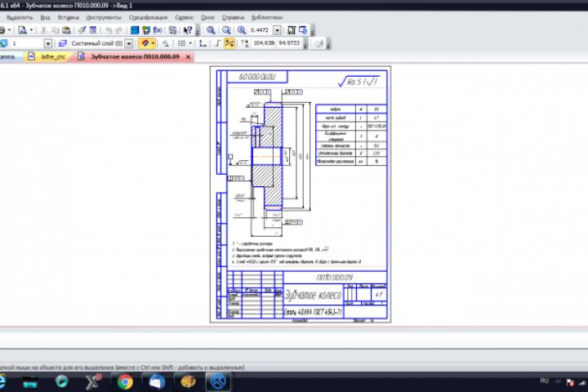The width and height of the screenshot is (588, 392).
Task: Click the Undo arrow icon
Action: [109, 29]
